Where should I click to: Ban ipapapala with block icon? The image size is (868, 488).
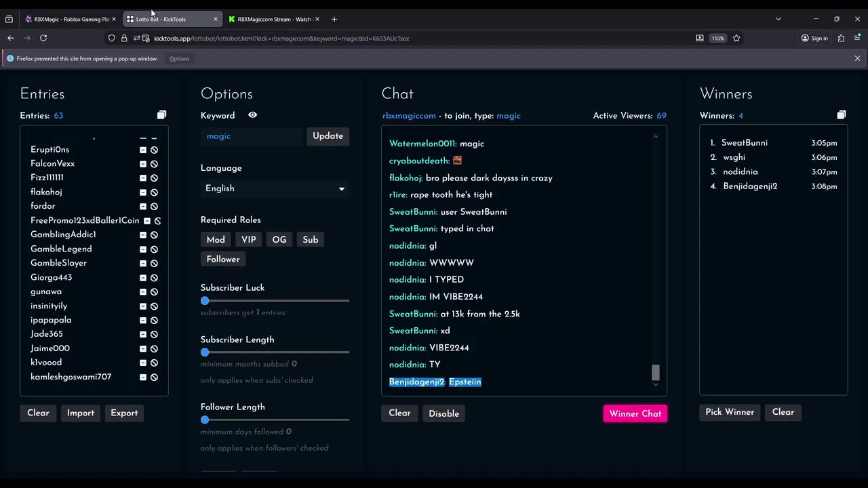[154, 321]
